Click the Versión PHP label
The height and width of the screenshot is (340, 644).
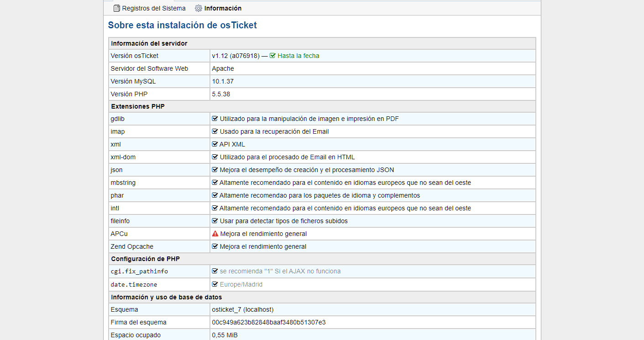click(x=129, y=94)
